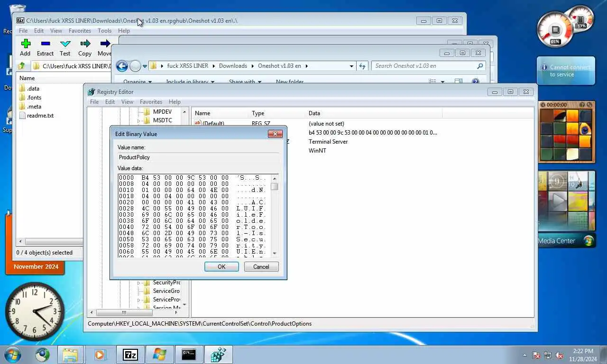The width and height of the screenshot is (607, 364).
Task: Click the taskbar clock showing 2:22 PM
Action: 582,355
